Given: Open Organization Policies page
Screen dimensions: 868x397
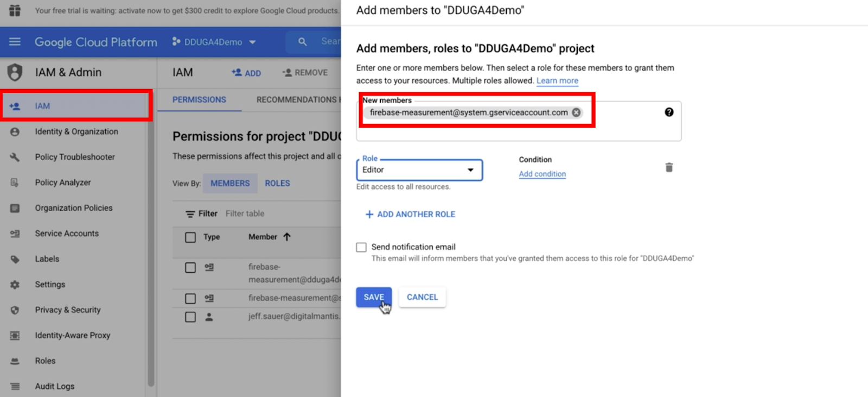Looking at the screenshot, I should pyautogui.click(x=74, y=208).
